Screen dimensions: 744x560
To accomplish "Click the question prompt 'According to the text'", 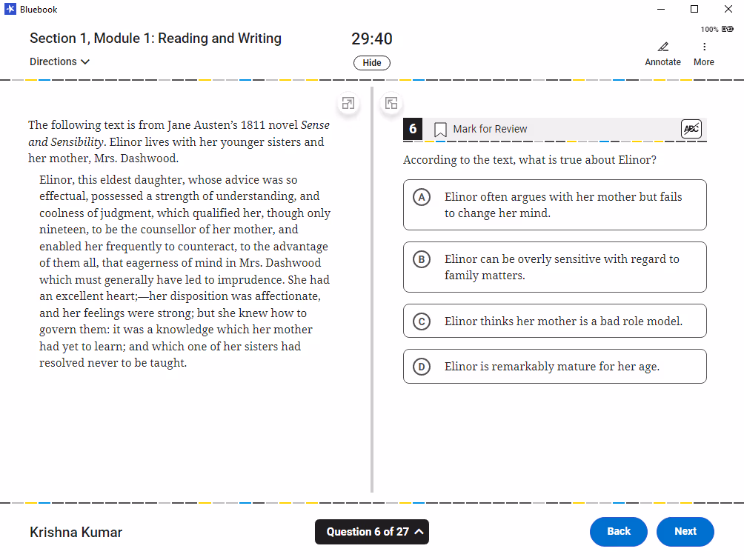I will coord(530,160).
